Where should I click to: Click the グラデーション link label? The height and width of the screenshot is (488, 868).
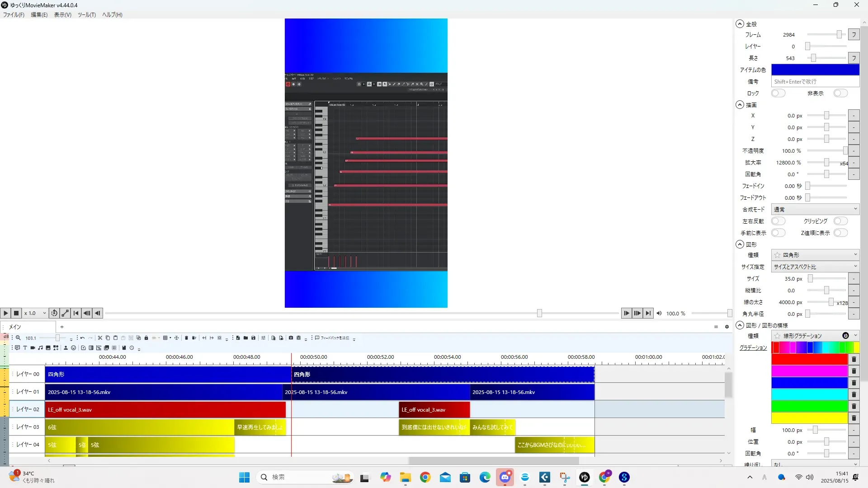click(x=753, y=347)
